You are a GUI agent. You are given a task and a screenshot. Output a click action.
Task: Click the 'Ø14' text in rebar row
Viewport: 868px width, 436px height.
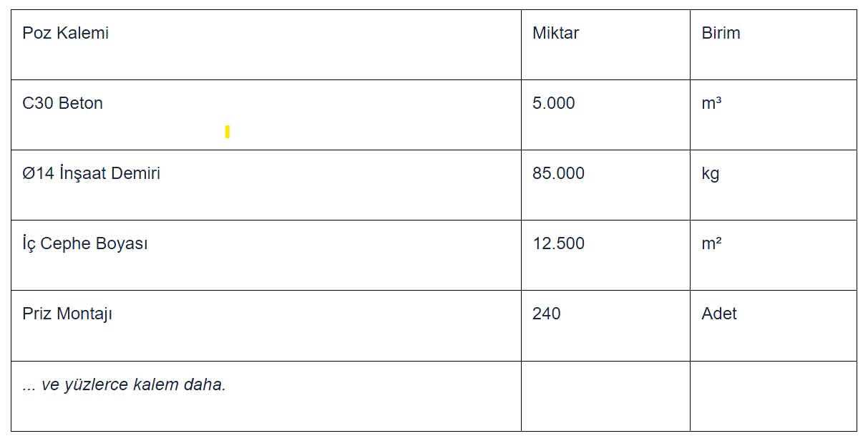pos(38,173)
